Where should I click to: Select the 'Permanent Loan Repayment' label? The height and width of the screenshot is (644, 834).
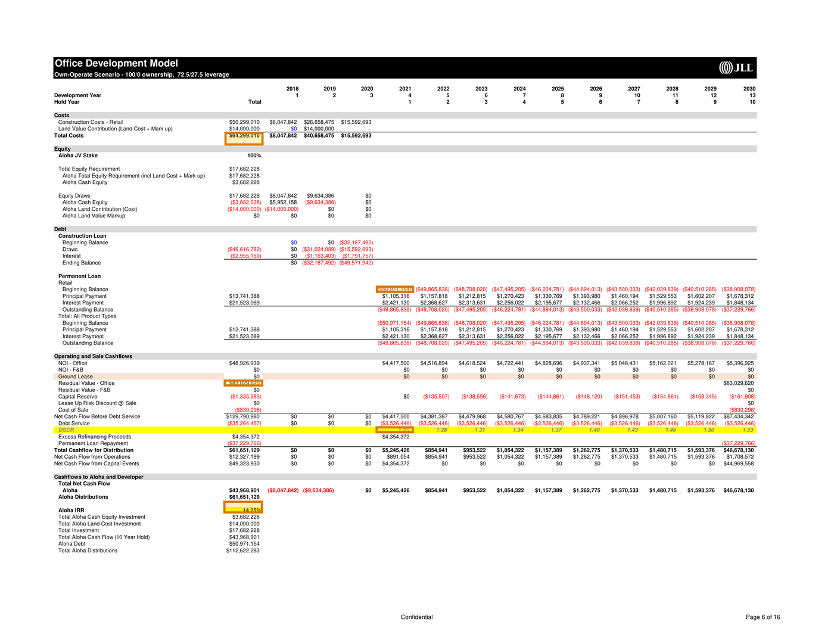93,443
